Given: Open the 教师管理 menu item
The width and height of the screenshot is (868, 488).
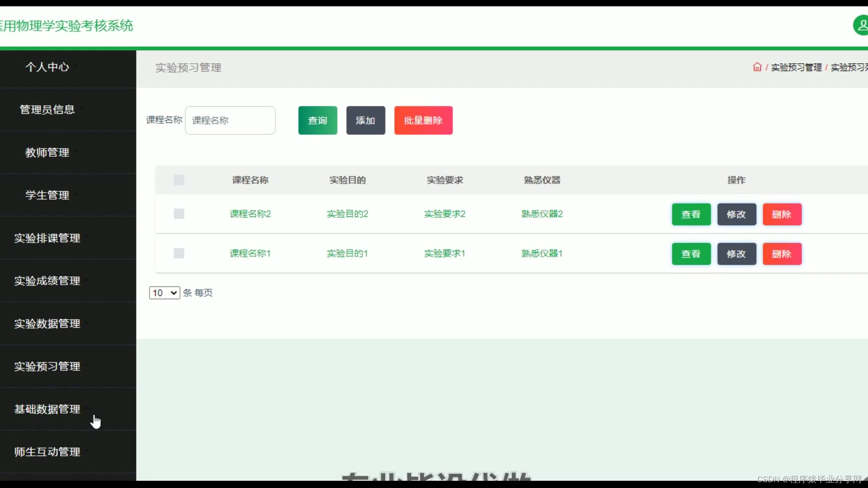Looking at the screenshot, I should point(47,153).
